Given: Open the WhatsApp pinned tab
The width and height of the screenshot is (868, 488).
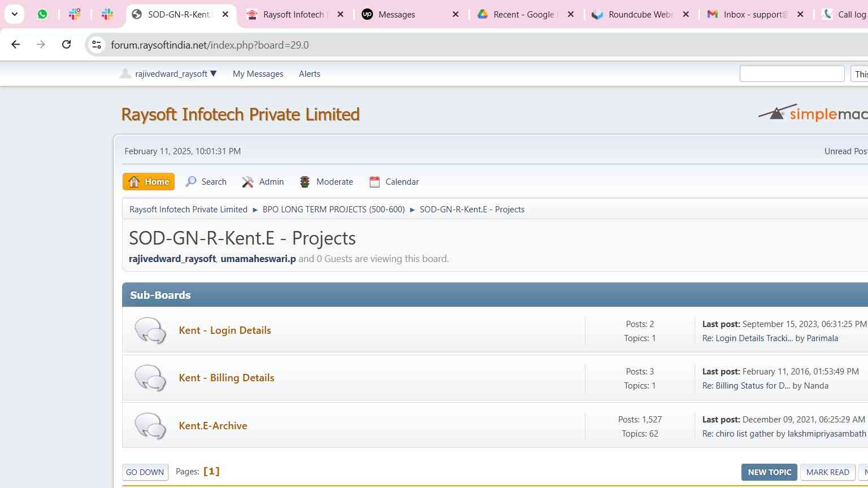Looking at the screenshot, I should click(42, 14).
